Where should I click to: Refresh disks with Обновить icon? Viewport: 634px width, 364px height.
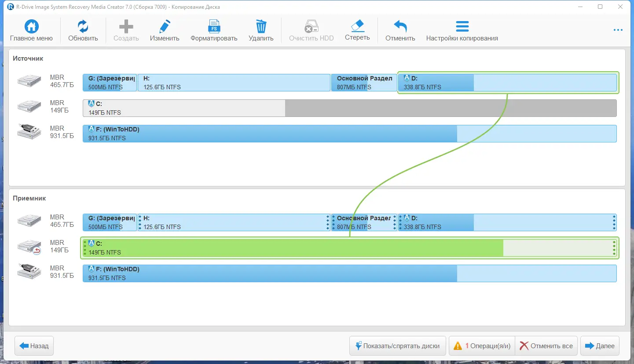coord(83,27)
